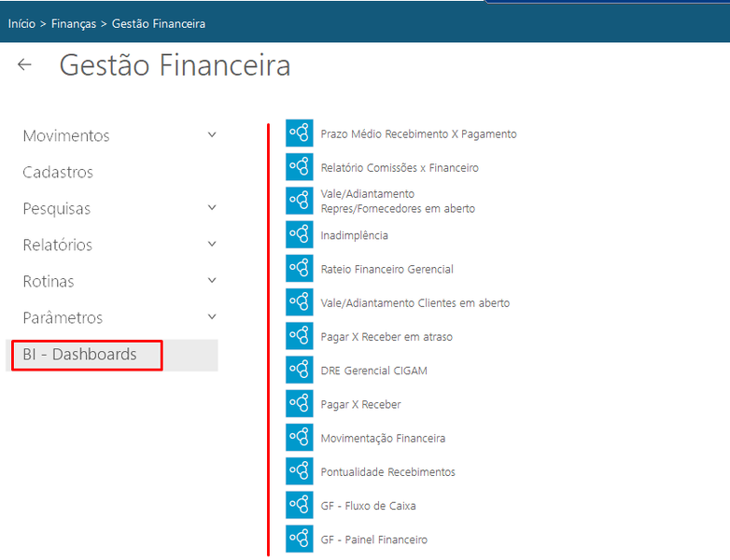Open the GF - Fluxo de Caixa label
The image size is (730, 560).
point(368,506)
